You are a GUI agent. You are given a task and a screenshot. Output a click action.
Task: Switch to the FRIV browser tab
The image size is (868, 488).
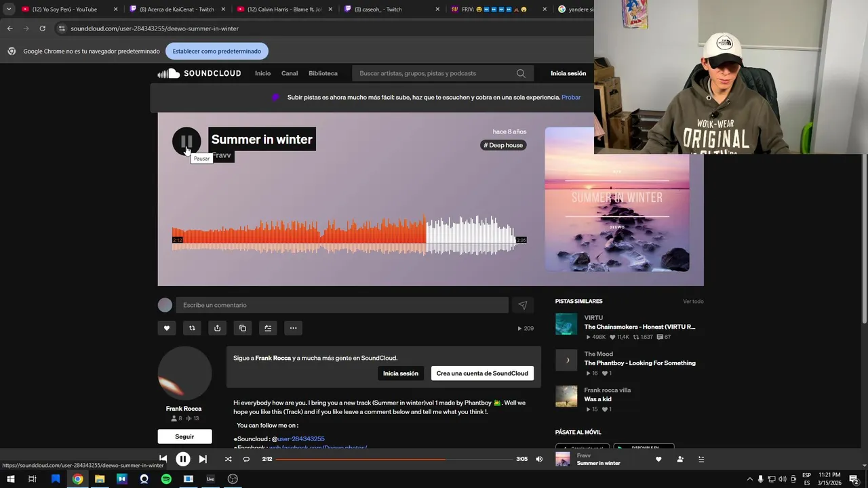pos(498,9)
